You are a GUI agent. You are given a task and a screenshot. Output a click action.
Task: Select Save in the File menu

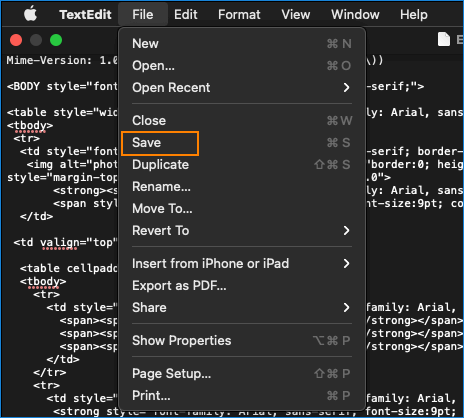pos(242,143)
